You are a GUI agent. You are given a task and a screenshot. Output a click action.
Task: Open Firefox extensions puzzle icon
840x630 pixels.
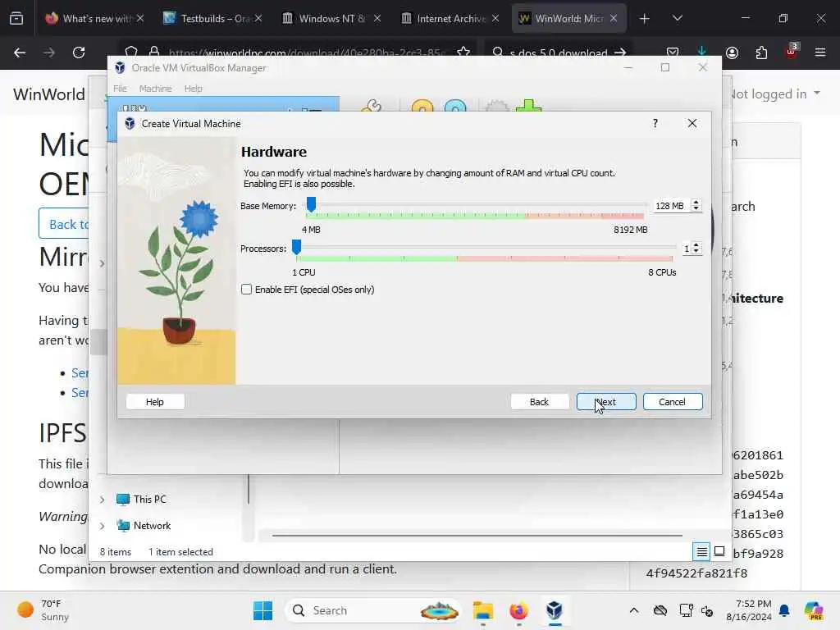761,52
